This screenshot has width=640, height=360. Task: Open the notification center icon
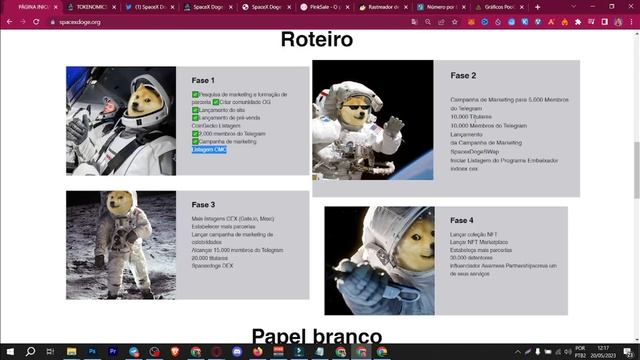tap(628, 351)
